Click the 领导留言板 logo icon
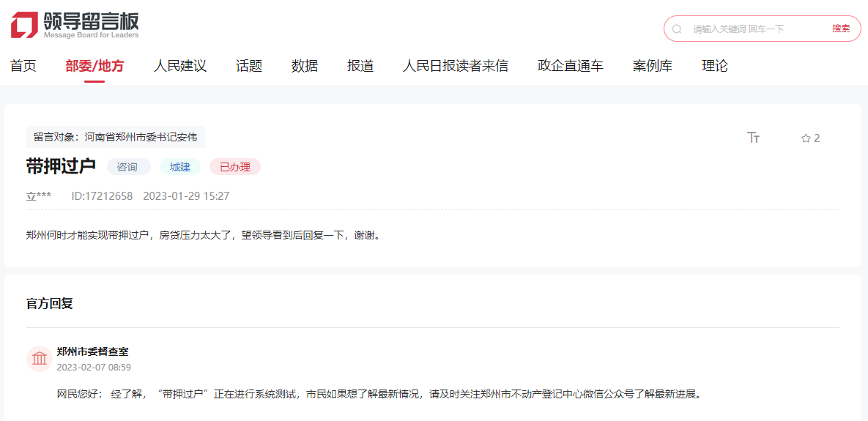The height and width of the screenshot is (421, 868). [24, 25]
